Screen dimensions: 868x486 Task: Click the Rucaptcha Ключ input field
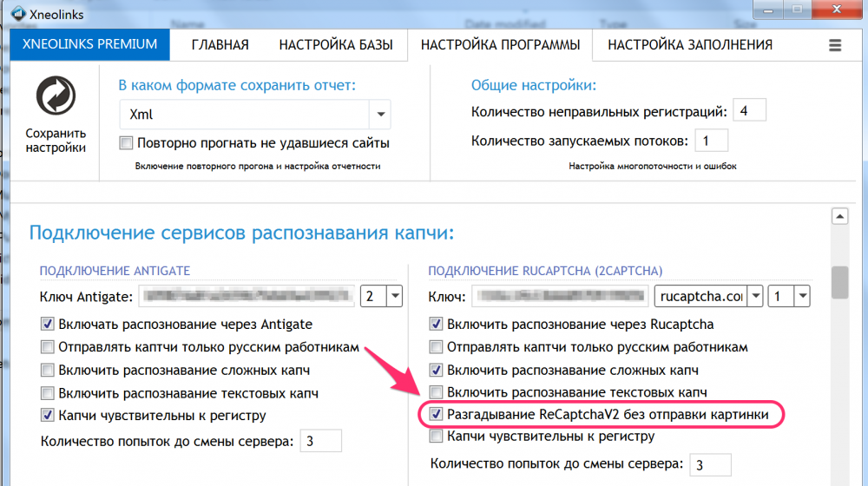pyautogui.click(x=560, y=296)
